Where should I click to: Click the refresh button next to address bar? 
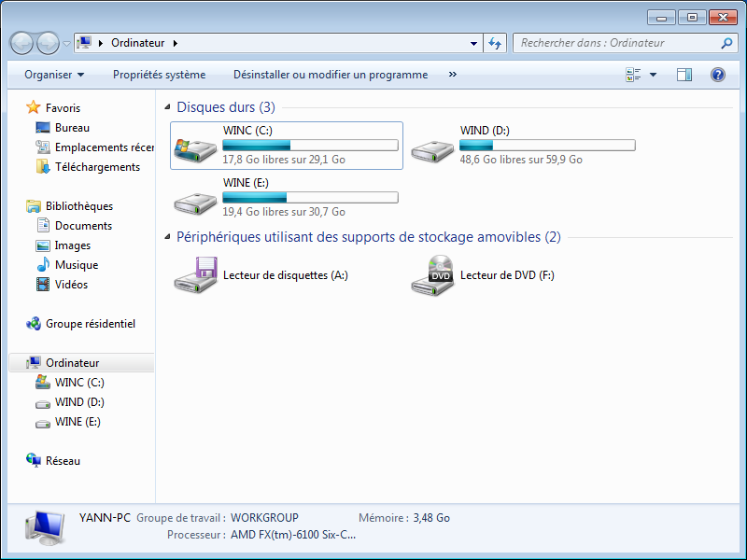pyautogui.click(x=495, y=43)
